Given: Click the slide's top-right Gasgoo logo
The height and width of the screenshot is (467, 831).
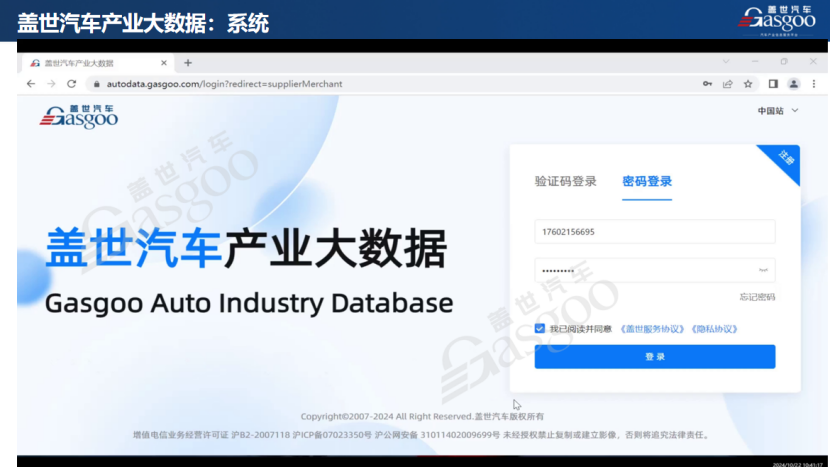Looking at the screenshot, I should point(777,20).
